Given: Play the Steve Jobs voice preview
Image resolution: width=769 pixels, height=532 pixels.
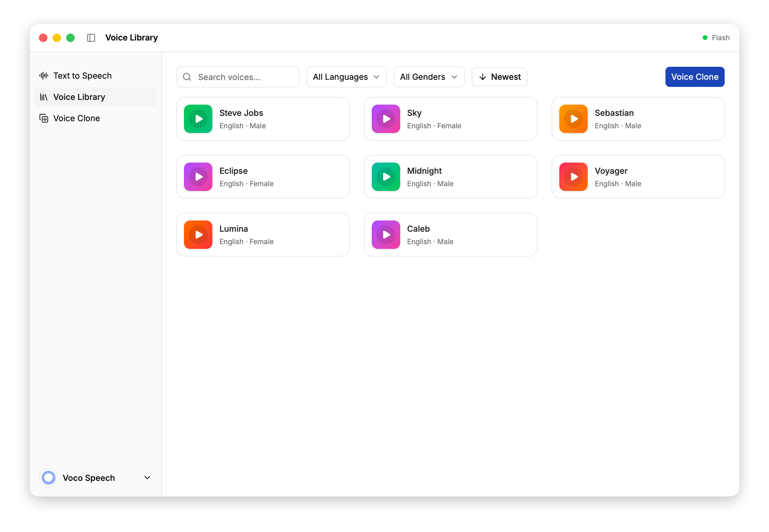Looking at the screenshot, I should (x=198, y=119).
